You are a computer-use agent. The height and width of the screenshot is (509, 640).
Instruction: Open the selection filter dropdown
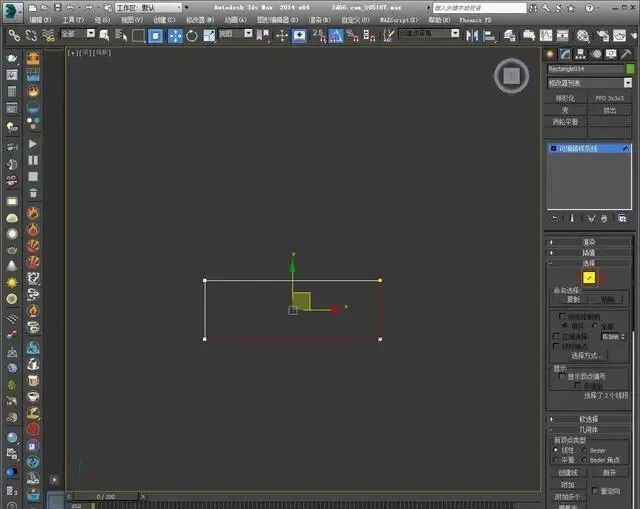pyautogui.click(x=78, y=33)
